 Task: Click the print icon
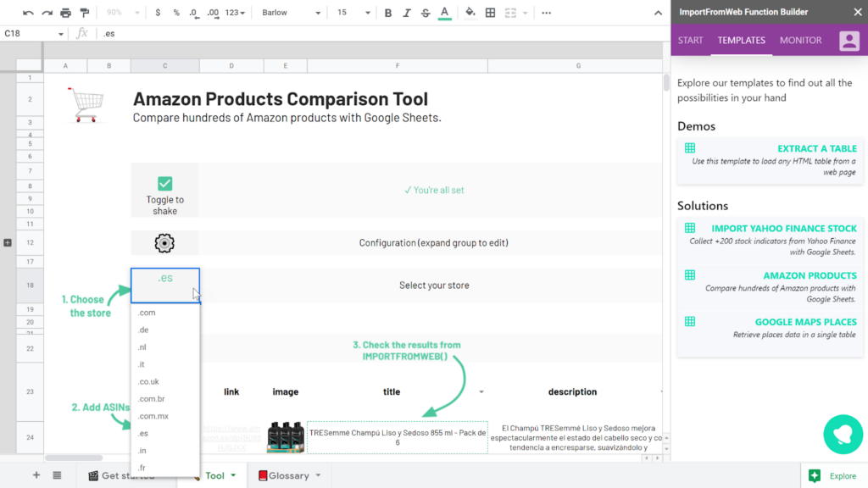66,13
